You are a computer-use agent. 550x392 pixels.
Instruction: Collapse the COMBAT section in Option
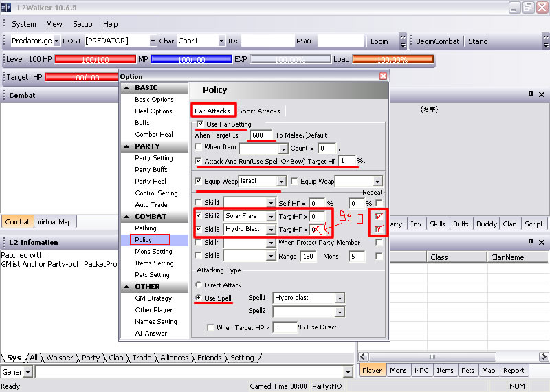(127, 217)
